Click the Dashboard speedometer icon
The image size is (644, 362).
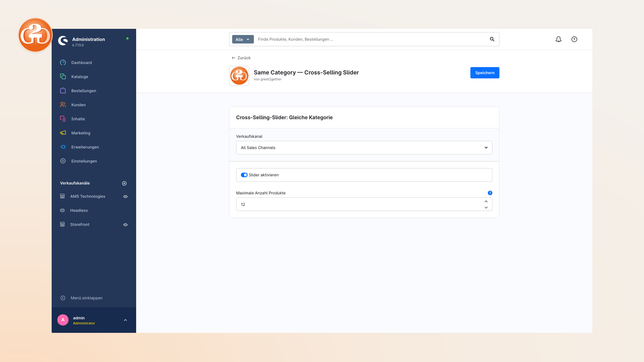(63, 63)
